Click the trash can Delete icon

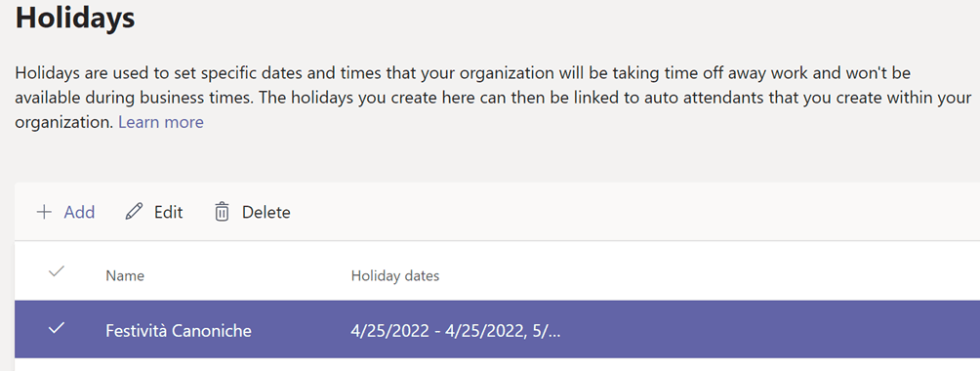pyautogui.click(x=222, y=212)
